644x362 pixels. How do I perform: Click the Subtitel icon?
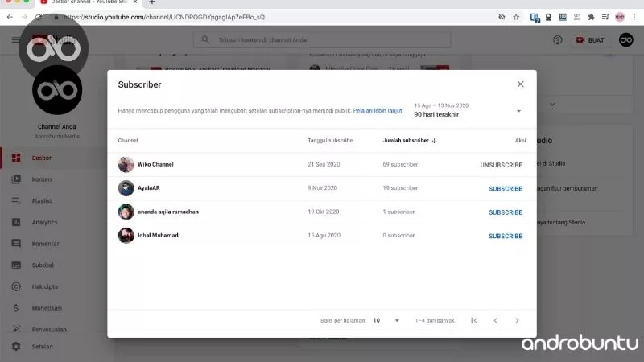pyautogui.click(x=16, y=265)
